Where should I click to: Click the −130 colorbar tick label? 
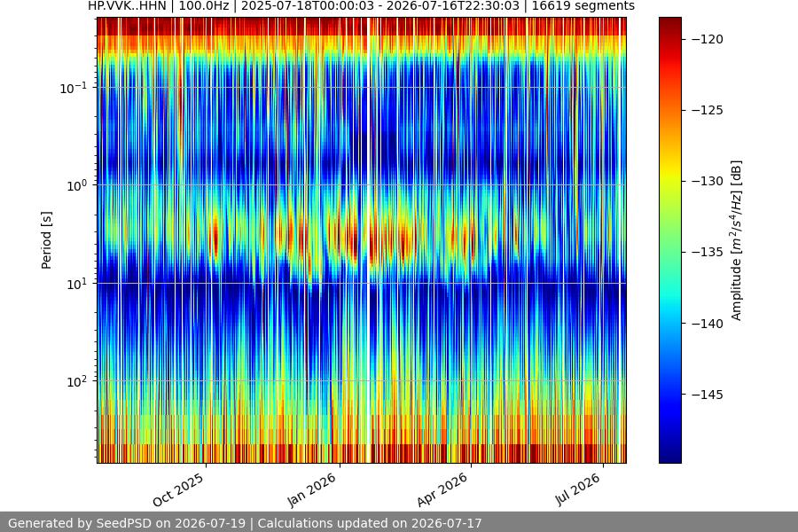pyautogui.click(x=707, y=181)
